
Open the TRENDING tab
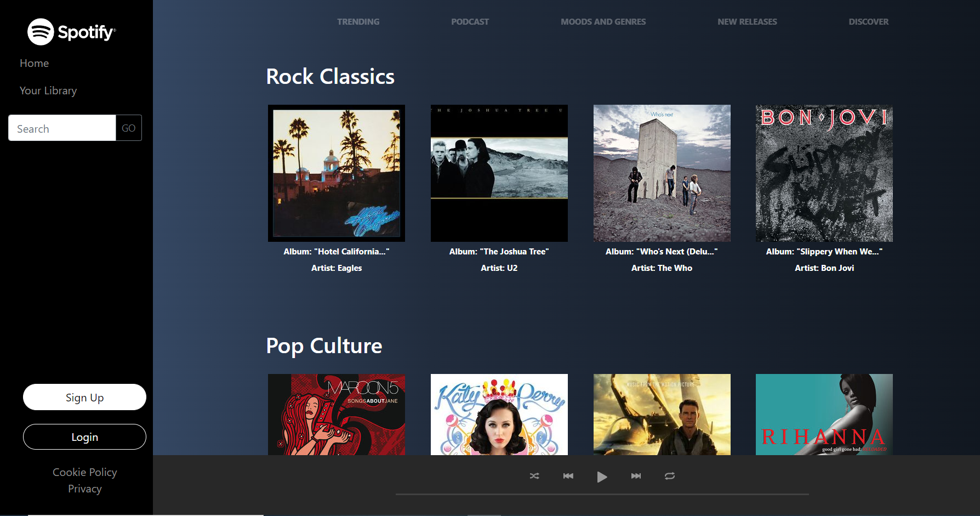pyautogui.click(x=358, y=21)
